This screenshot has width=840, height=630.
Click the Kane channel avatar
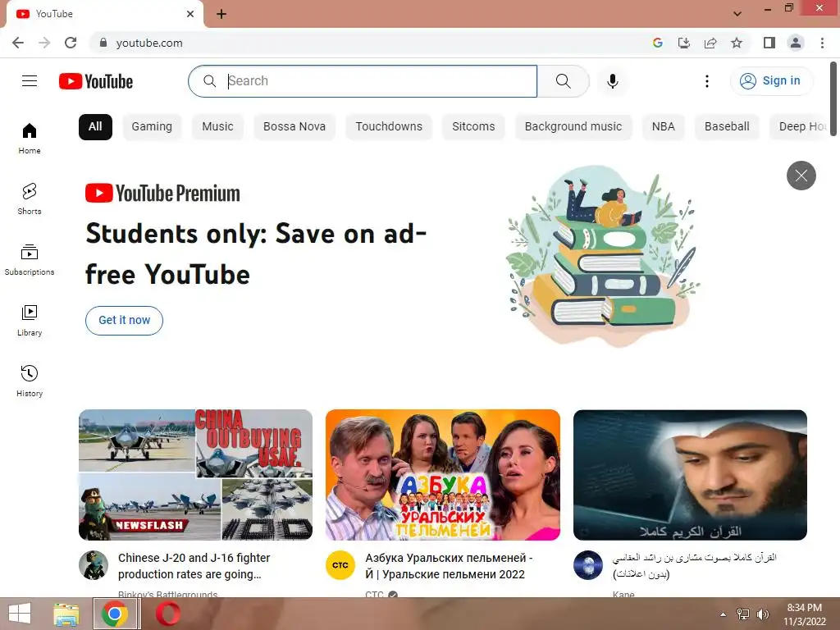(x=587, y=565)
